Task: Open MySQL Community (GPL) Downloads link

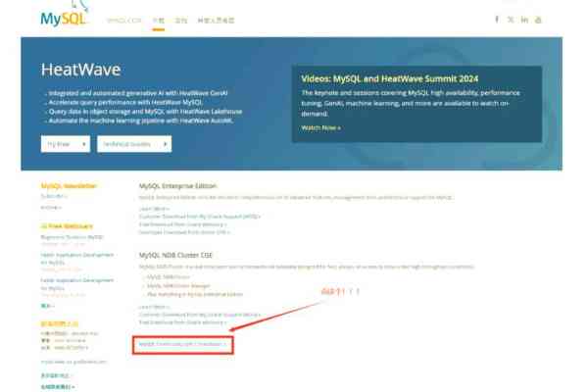Action: 182,344
